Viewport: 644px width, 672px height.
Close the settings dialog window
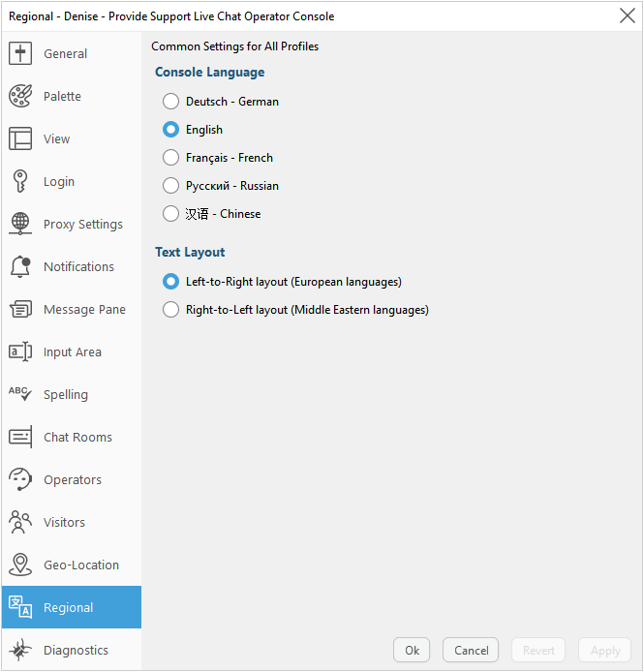coord(627,15)
